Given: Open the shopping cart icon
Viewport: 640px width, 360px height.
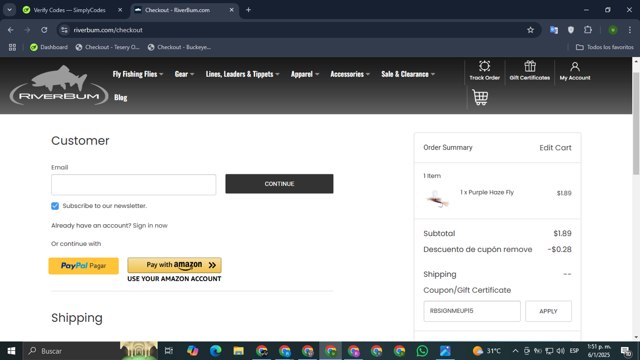Looking at the screenshot, I should point(480,97).
